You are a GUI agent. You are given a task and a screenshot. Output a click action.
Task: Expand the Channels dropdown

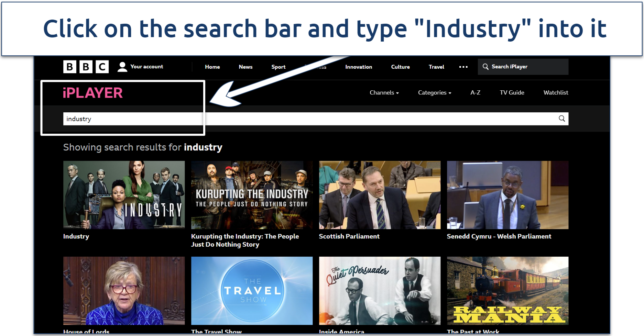[384, 93]
